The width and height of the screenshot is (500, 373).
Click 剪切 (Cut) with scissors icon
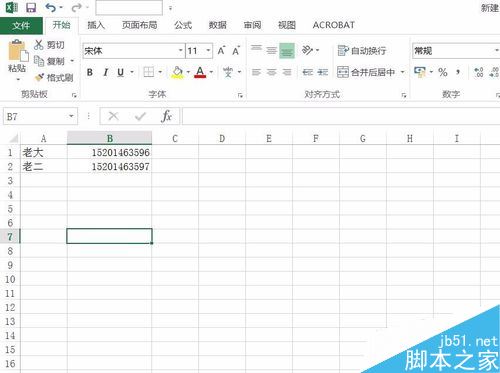click(49, 45)
